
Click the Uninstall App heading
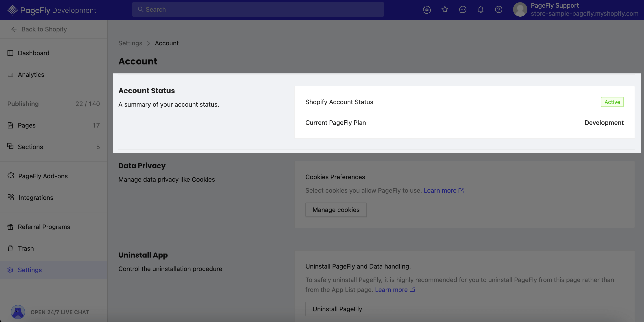point(143,255)
